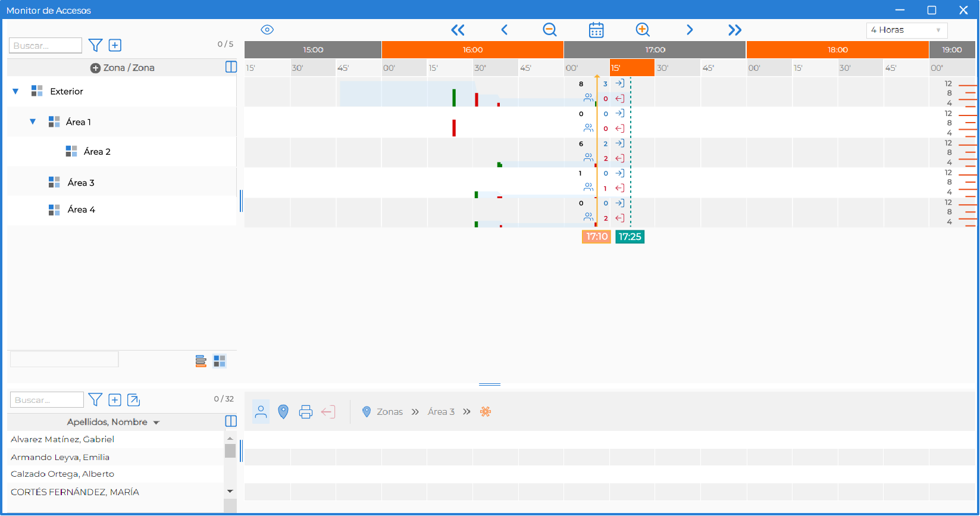Zoom in the timeline with the plus magnifier
The height and width of the screenshot is (516, 980).
(643, 30)
